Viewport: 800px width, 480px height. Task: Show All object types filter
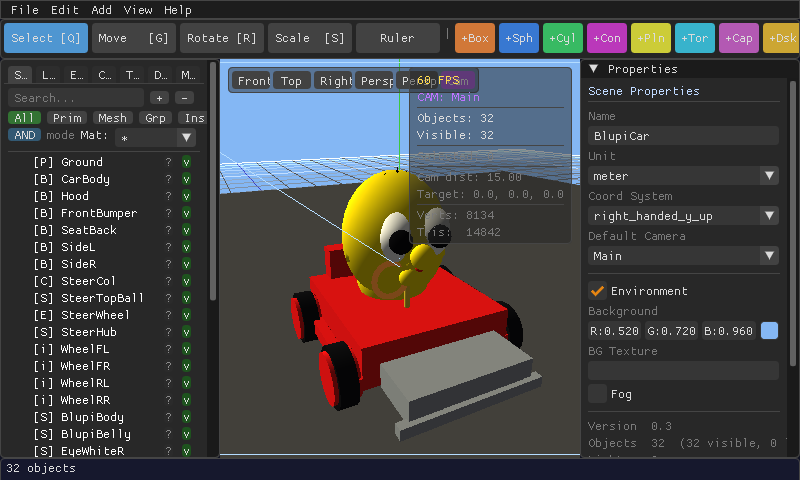click(24, 118)
